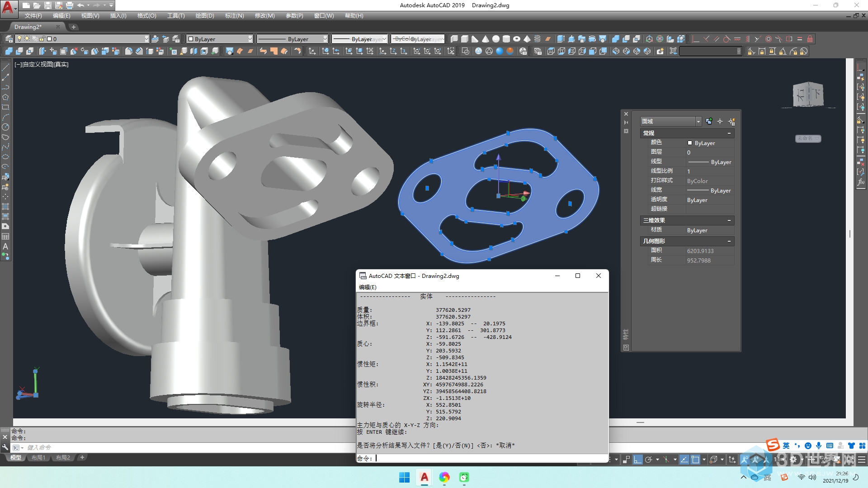This screenshot has width=868, height=488.
Task: Select the Sphere solid primitive tool
Action: [x=496, y=39]
